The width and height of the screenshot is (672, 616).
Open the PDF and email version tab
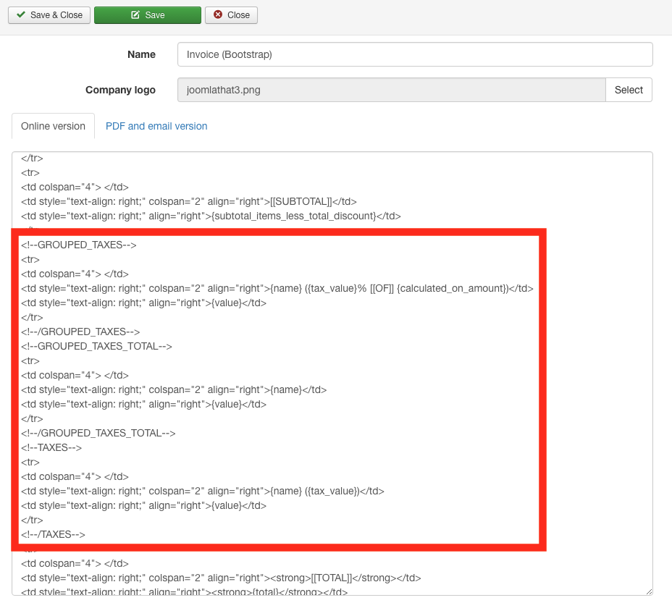click(156, 126)
